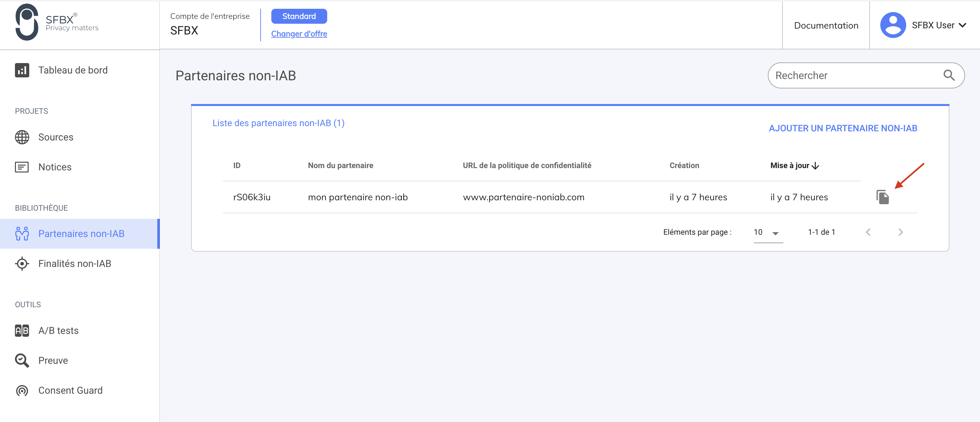Screen dimensions: 980x422
Task: Select Partenaires non-IAB in the sidebar
Action: point(81,234)
